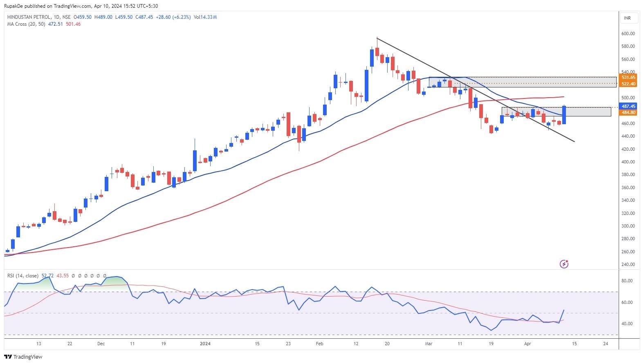Image resolution: width=644 pixels, height=364 pixels.
Task: Click the 24 date label on time axis
Action: (606, 344)
